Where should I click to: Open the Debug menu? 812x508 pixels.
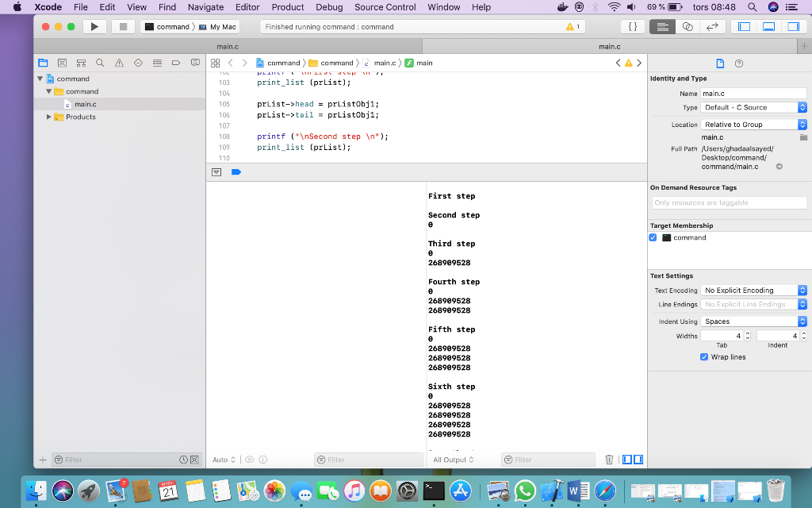(329, 7)
